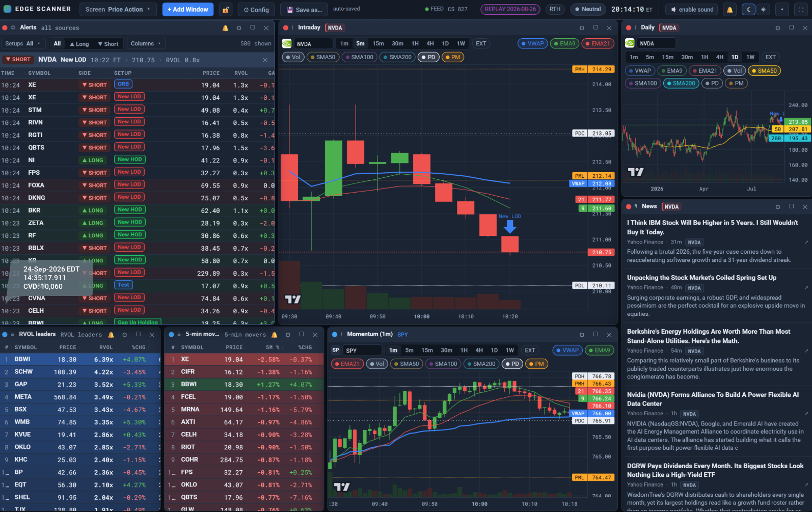
Task: Click the Alerts panel bell icon
Action: coord(226,28)
